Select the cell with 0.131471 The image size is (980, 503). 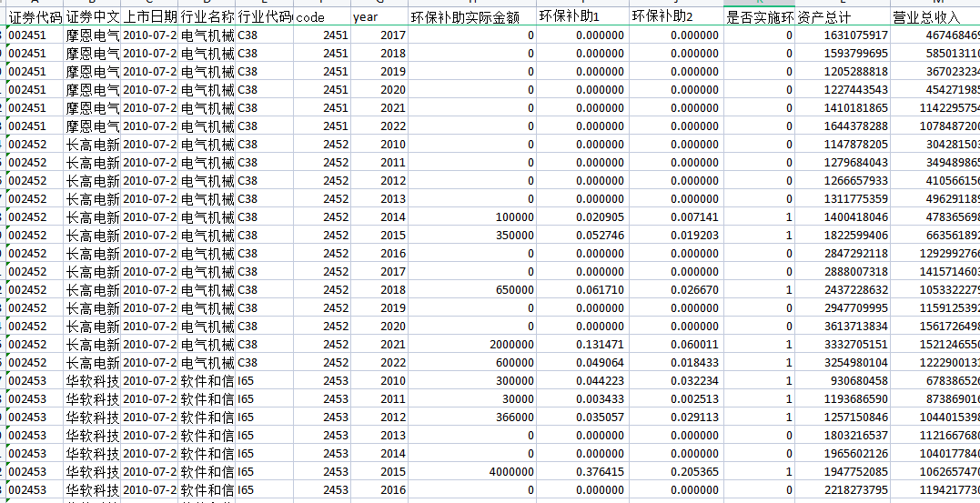pos(583,345)
